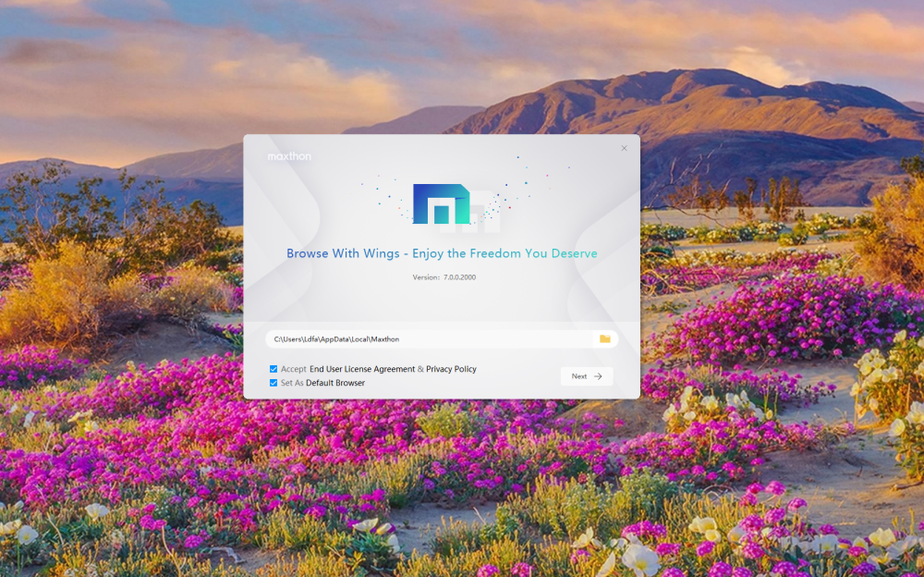Click the Default Browser label text
Viewport: 924px width, 577px height.
point(335,383)
